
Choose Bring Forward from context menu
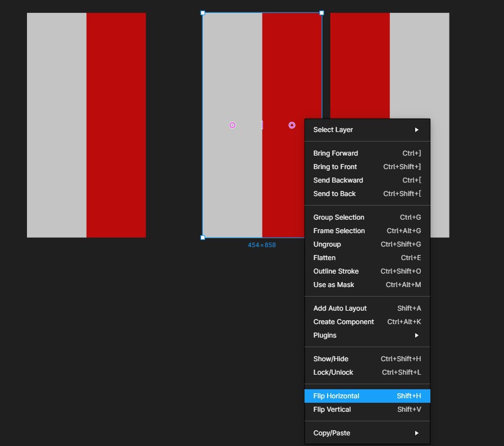(367, 153)
